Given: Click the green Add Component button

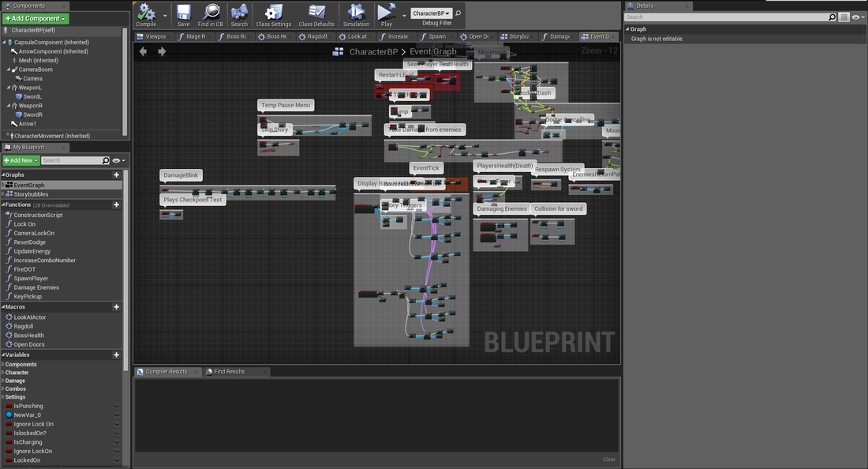Looking at the screenshot, I should 36,18.
